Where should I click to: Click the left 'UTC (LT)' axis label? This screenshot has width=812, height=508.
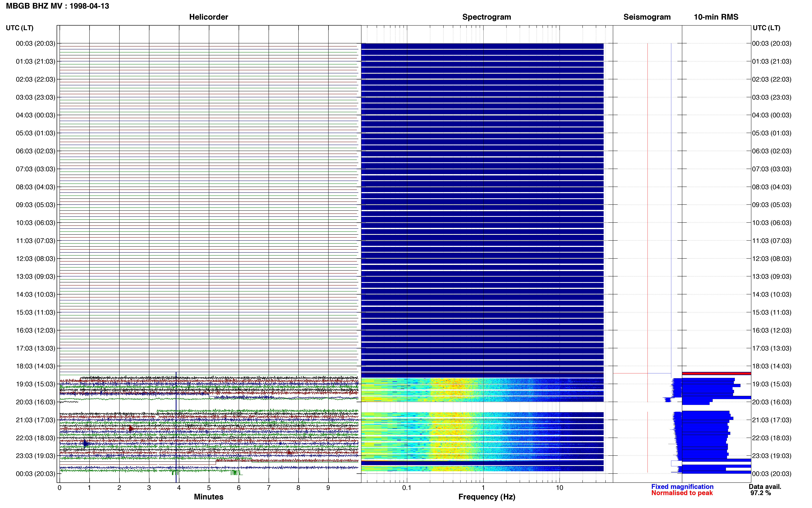click(x=19, y=28)
